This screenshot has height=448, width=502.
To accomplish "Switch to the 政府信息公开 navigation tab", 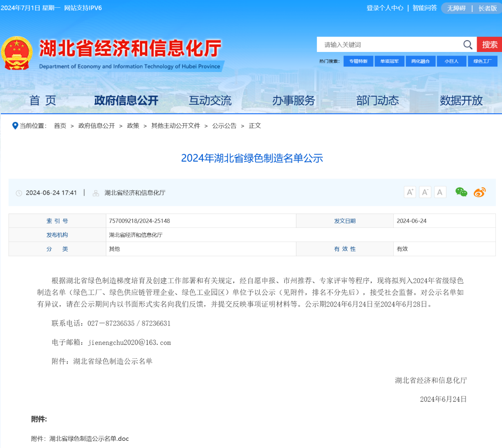I will click(126, 101).
